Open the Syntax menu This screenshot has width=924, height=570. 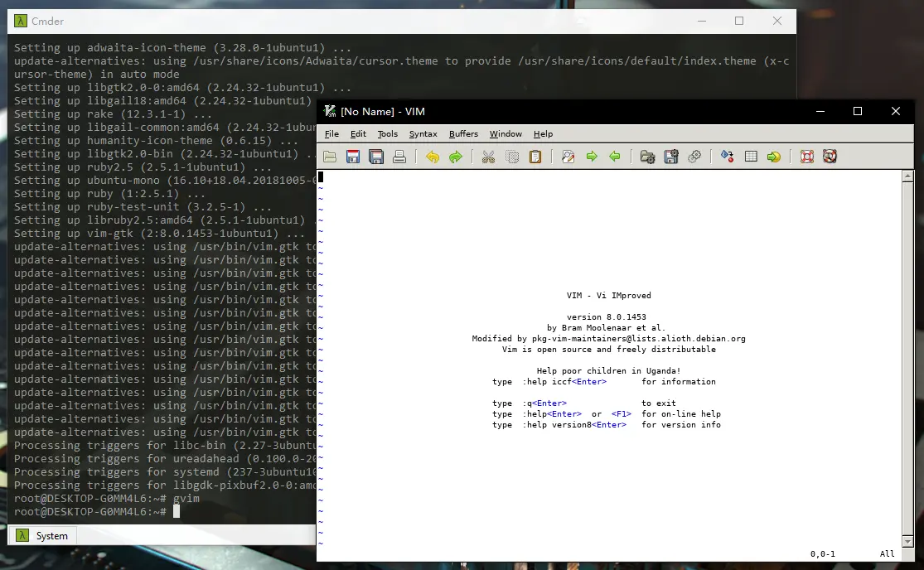[x=423, y=133]
